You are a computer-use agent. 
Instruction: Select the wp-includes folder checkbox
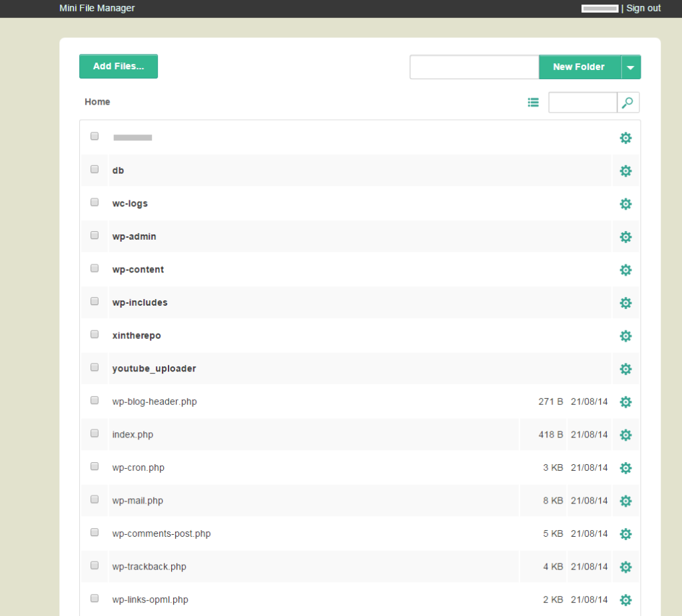(95, 302)
